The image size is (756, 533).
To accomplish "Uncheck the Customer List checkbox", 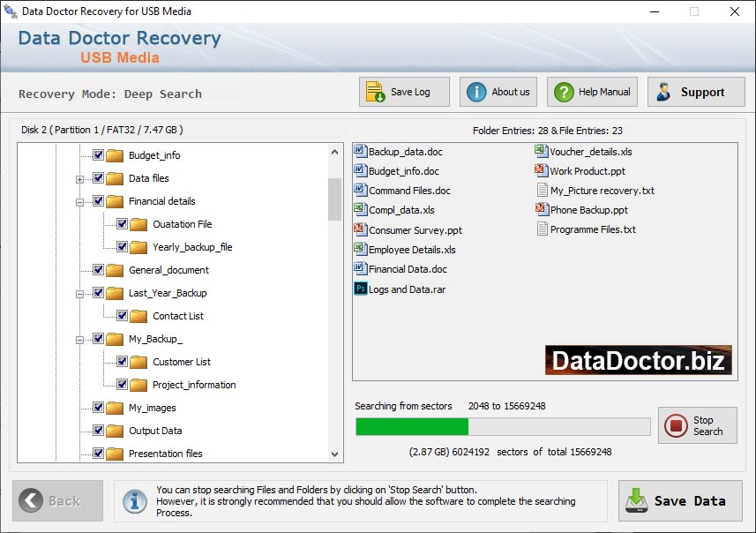I will (123, 362).
